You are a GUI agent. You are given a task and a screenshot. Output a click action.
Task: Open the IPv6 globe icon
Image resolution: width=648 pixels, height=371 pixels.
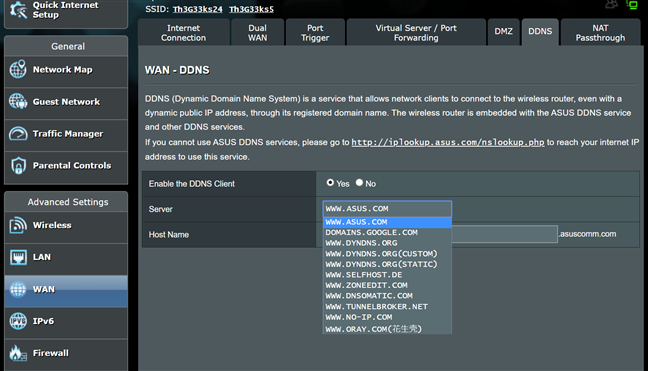18,321
